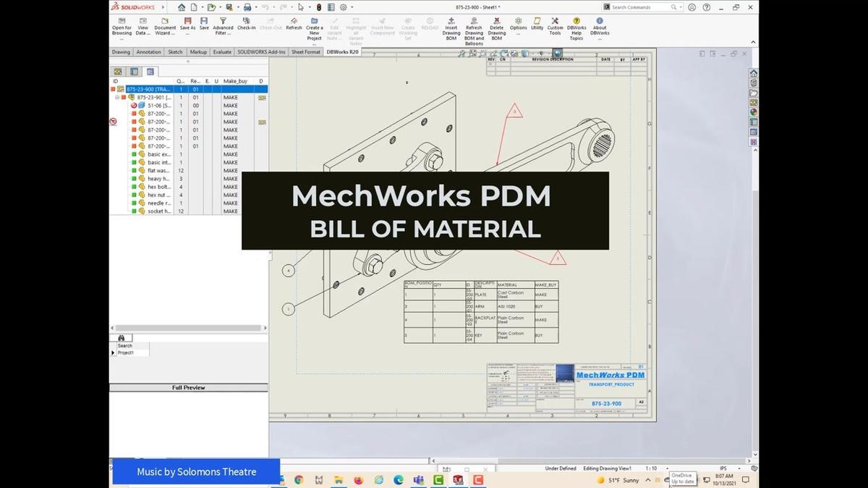Viewport: 868px width, 488px height.
Task: Click the Rebuild traffic light icon
Action: (x=318, y=7)
